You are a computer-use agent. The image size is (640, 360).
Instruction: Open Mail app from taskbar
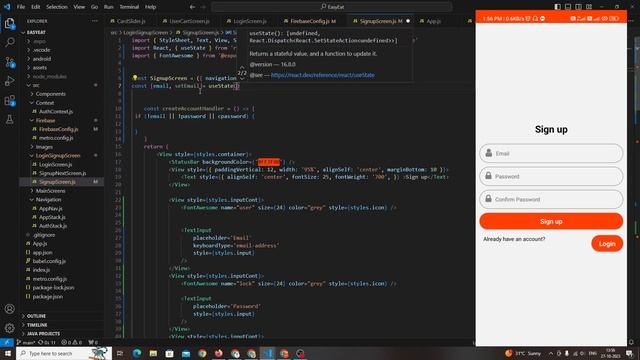[x=186, y=353]
